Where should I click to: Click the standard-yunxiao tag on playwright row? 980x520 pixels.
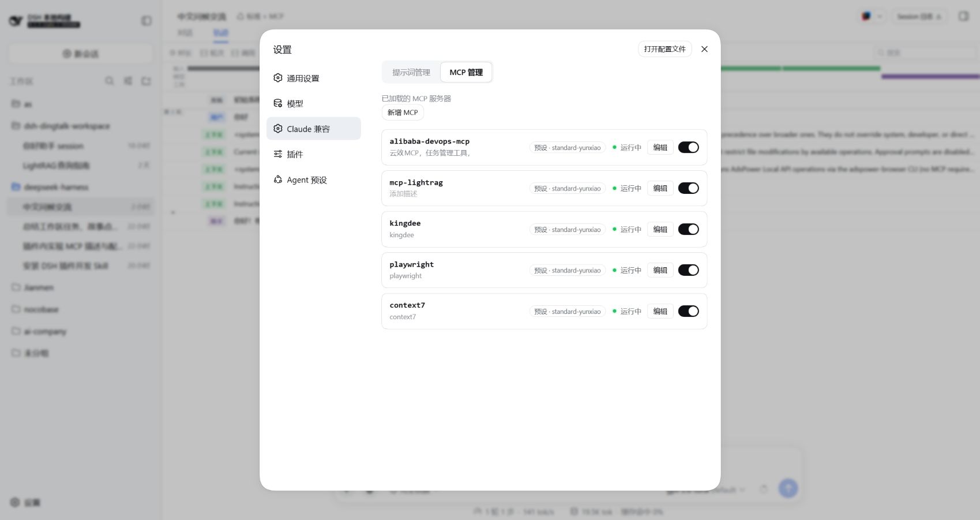click(568, 271)
